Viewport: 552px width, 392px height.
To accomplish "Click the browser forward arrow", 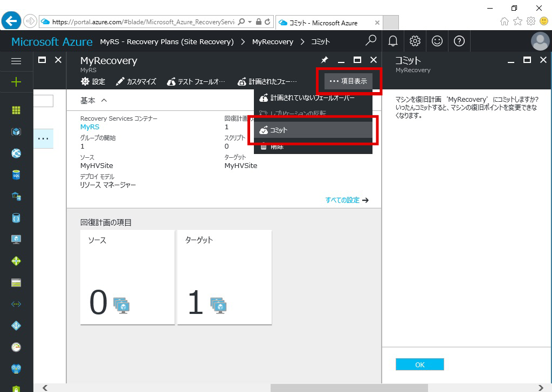I will pos(30,22).
